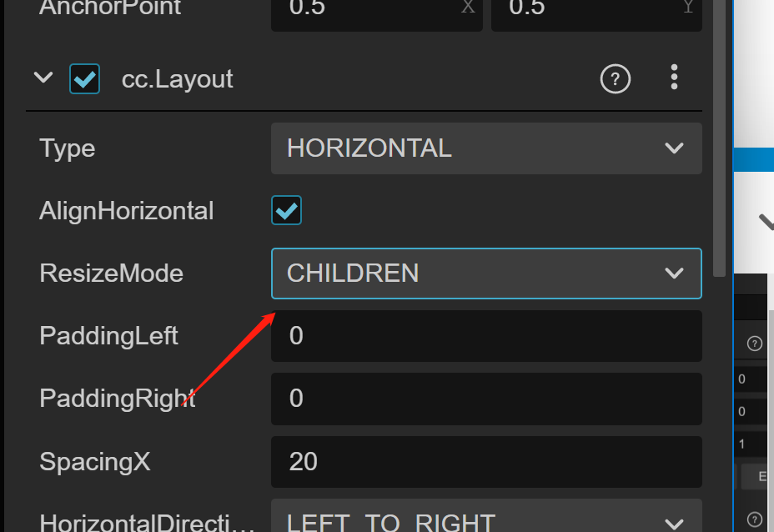Image resolution: width=774 pixels, height=532 pixels.
Task: Click the AnchorPoint Y value field
Action: pos(596,10)
